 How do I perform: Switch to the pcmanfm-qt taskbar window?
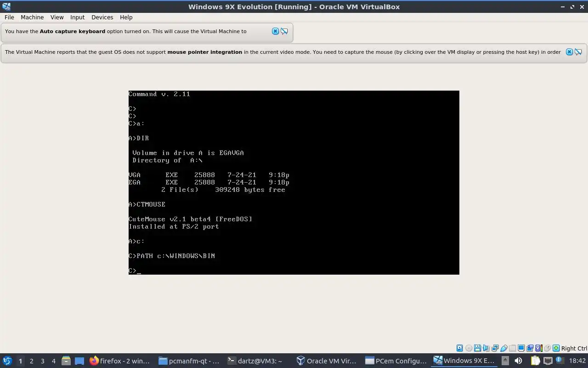tap(189, 361)
